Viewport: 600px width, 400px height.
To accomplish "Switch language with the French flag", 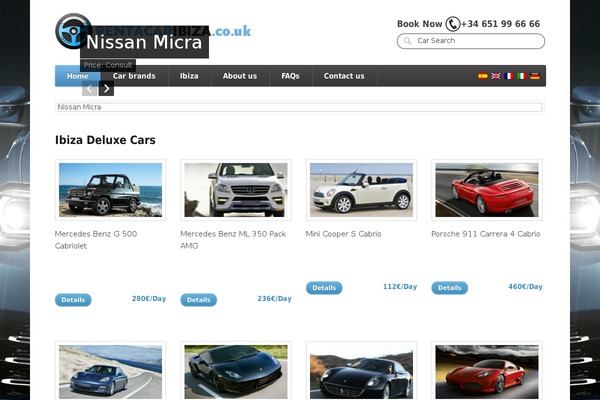I will (x=509, y=76).
